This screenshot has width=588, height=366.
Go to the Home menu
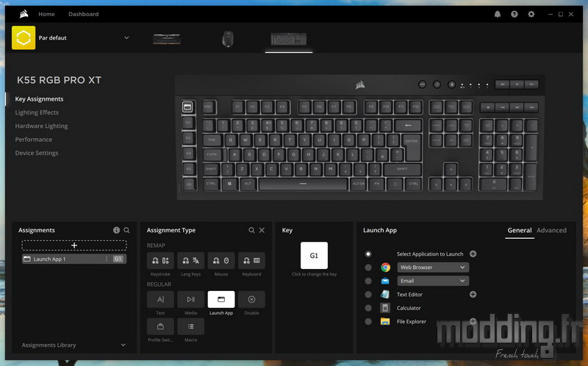[x=46, y=14]
